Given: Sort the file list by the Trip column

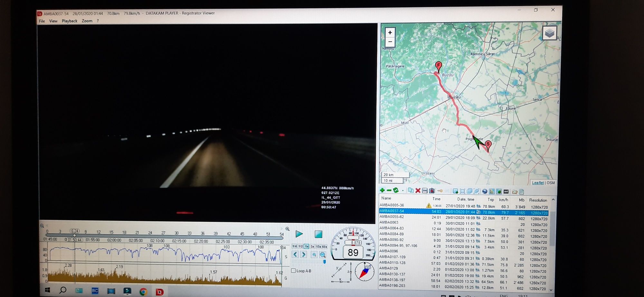Looking at the screenshot, I should coord(490,199).
